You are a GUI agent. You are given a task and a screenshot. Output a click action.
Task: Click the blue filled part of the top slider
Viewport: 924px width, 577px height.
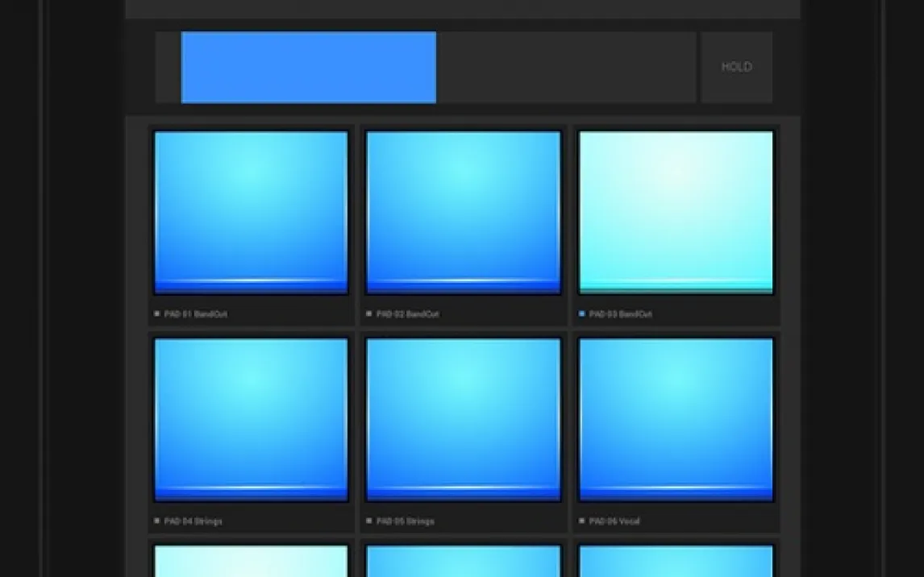click(x=308, y=68)
